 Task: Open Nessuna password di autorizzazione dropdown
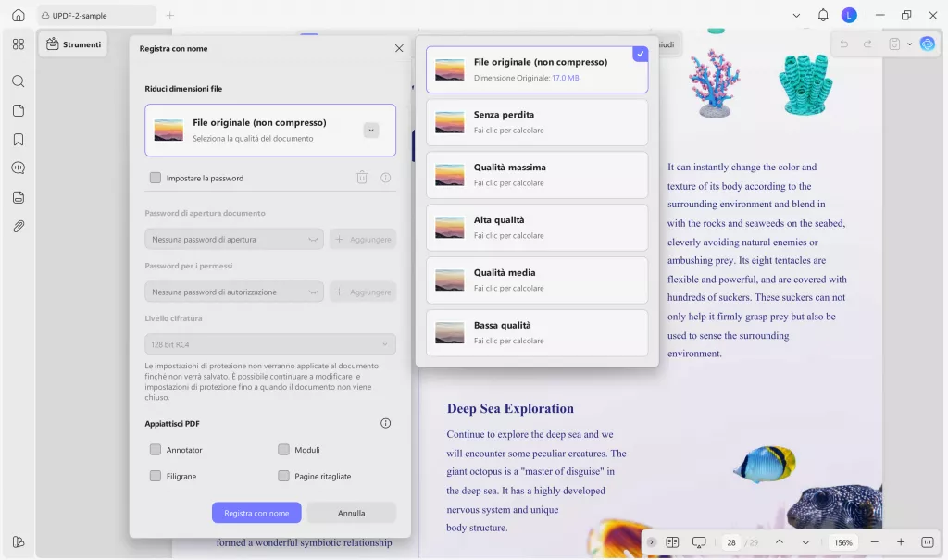point(234,292)
